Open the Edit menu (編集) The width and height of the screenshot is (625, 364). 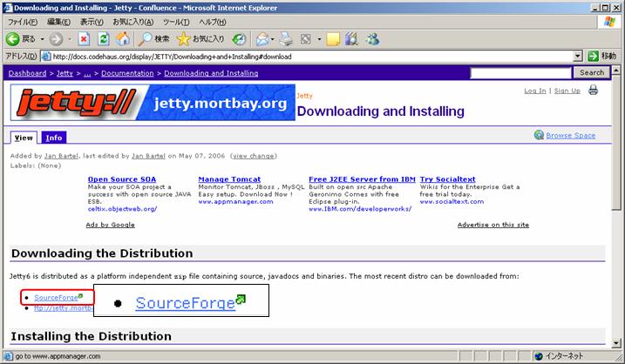(58, 22)
